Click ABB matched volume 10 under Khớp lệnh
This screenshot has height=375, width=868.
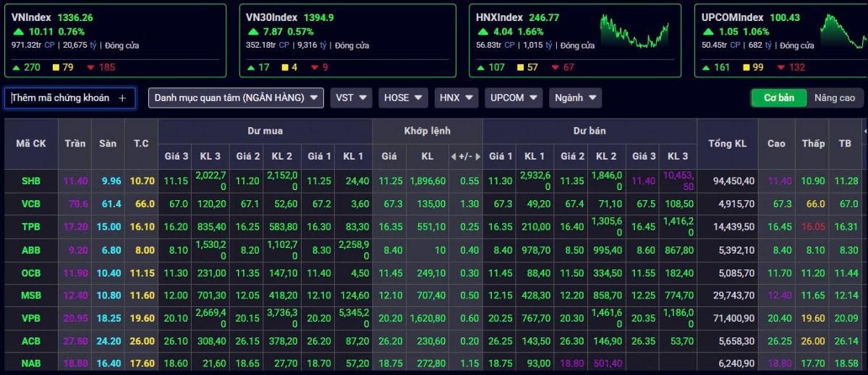coord(441,250)
